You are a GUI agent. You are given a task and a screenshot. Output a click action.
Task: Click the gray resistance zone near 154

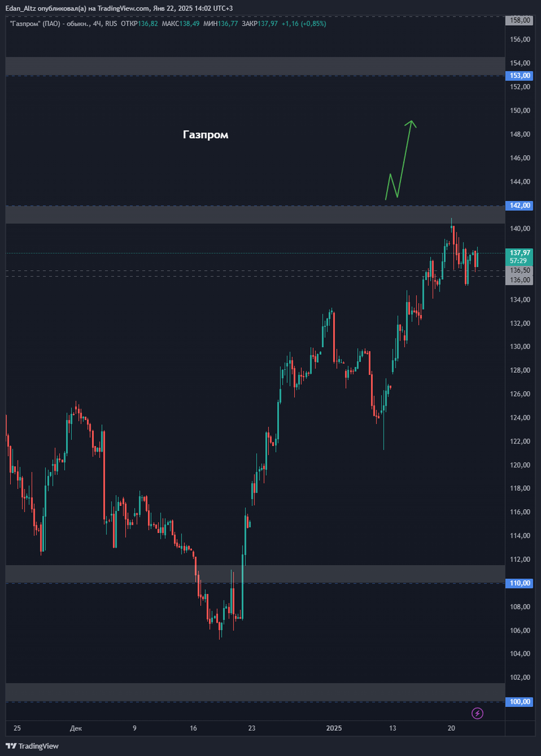click(255, 66)
